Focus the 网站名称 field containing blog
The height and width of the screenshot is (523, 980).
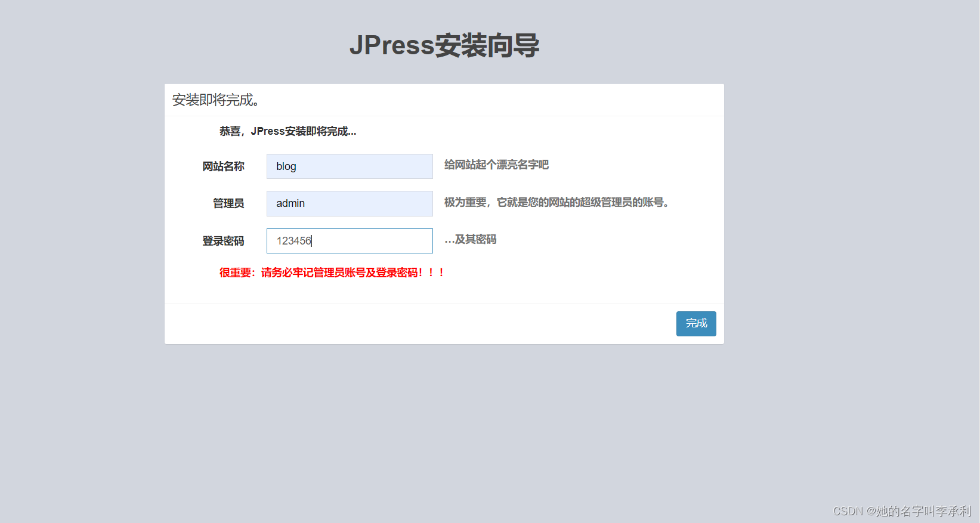tap(350, 166)
